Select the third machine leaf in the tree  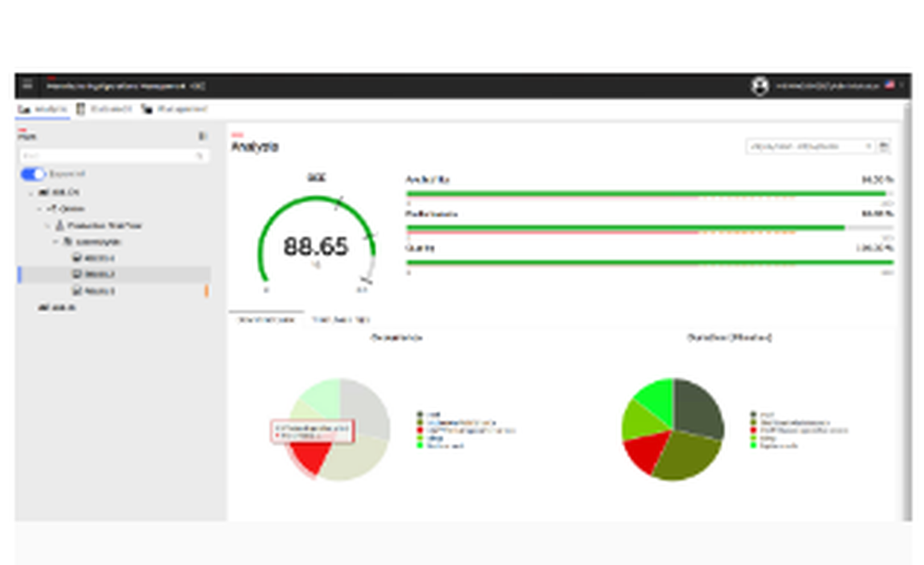100,291
